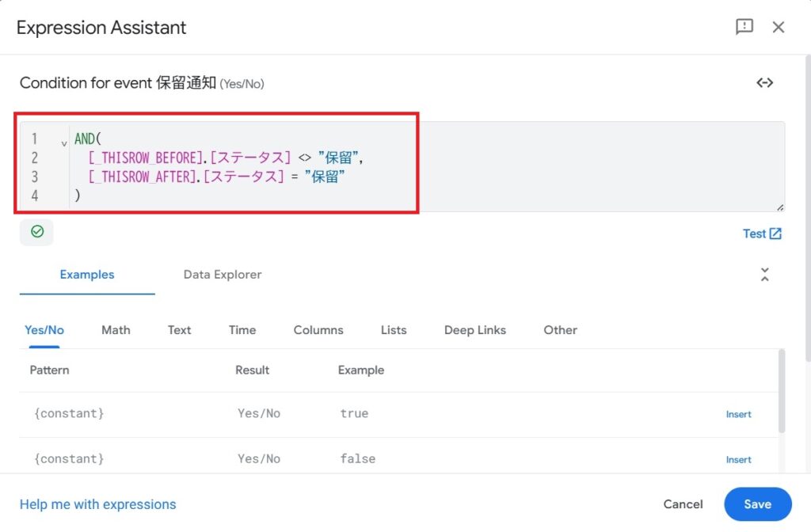Screen dimensions: 811x532
Task: View the Columns examples category
Action: coord(318,330)
